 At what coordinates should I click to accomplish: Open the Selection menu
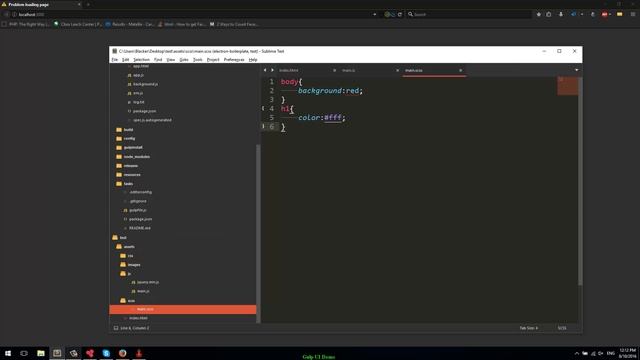pos(141,60)
